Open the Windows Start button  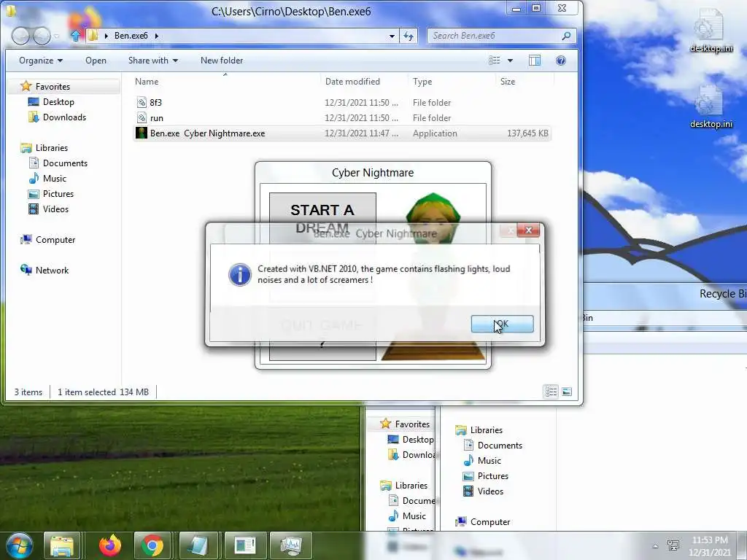19,545
